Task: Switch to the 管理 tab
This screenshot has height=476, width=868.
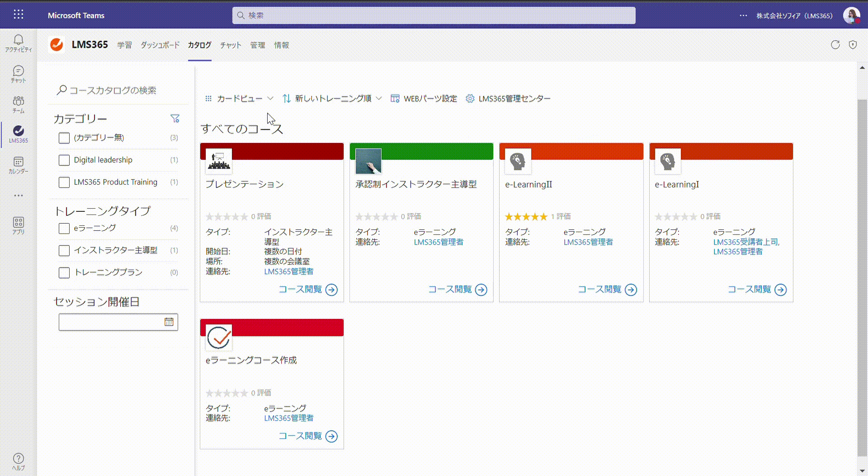Action: (x=258, y=45)
